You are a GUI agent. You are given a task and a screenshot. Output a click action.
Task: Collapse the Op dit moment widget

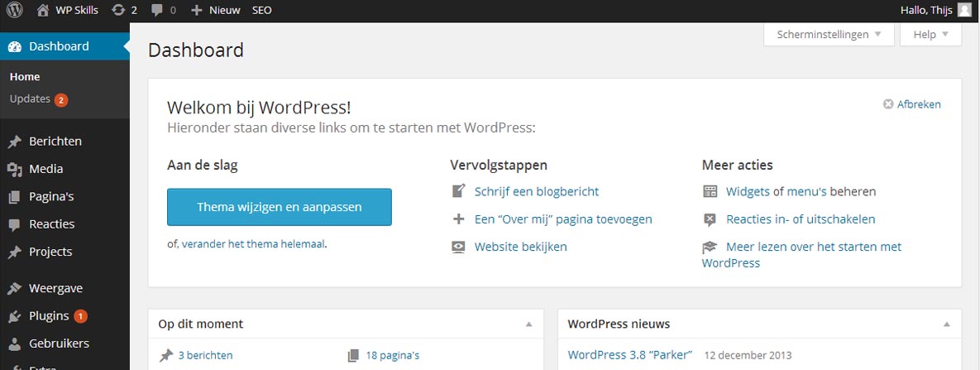[x=528, y=324]
